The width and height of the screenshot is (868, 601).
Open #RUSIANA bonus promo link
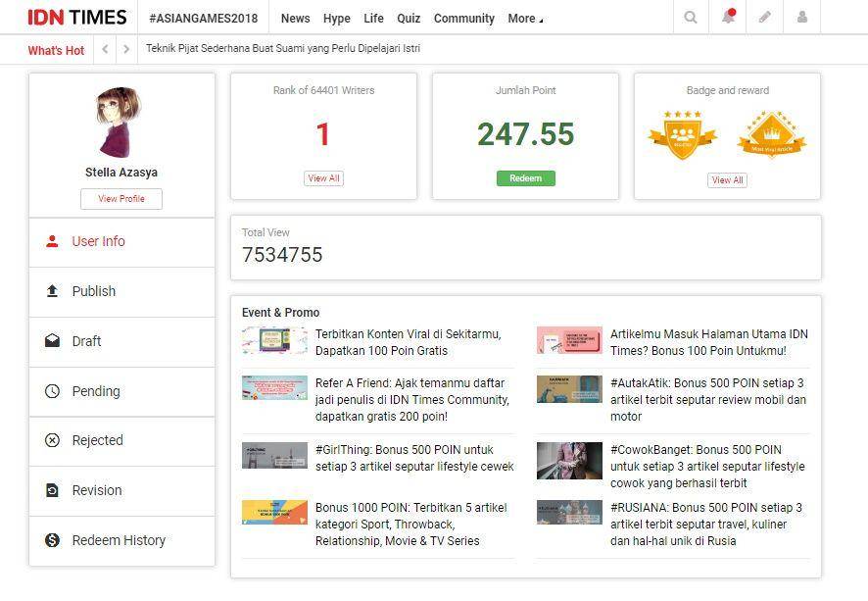click(705, 524)
